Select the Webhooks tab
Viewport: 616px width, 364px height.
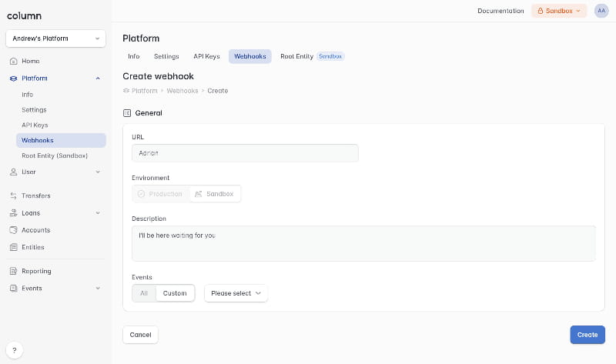tap(249, 56)
